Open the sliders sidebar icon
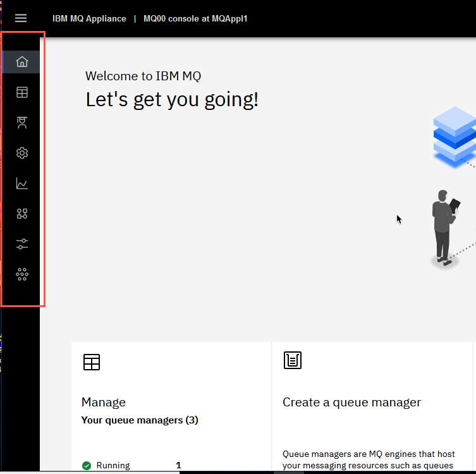The image size is (476, 474). tap(22, 244)
